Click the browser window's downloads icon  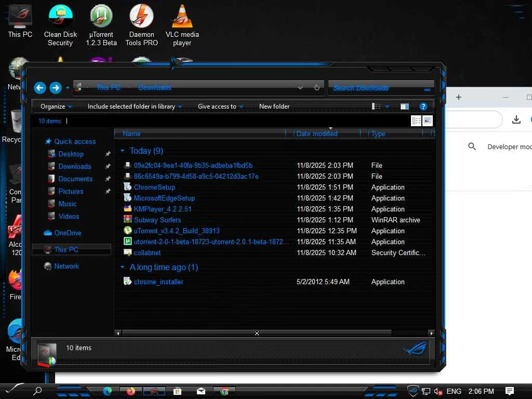(x=516, y=119)
